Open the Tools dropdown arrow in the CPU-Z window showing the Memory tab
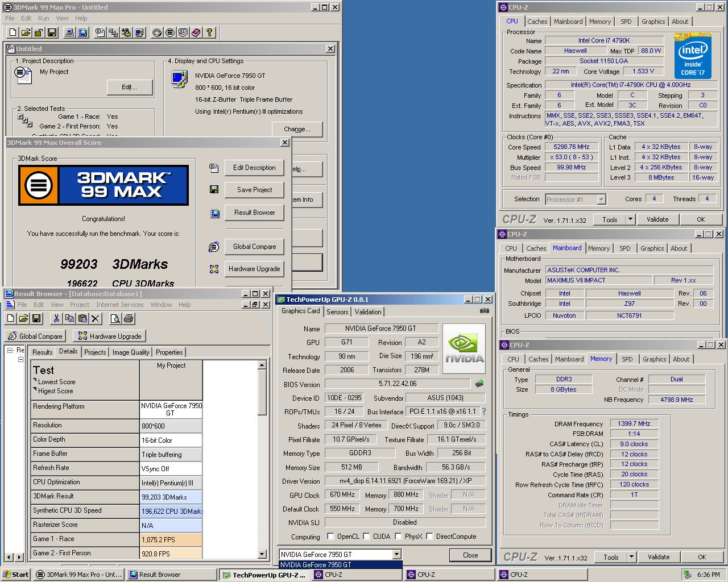This screenshot has height=582, width=728. point(631,557)
